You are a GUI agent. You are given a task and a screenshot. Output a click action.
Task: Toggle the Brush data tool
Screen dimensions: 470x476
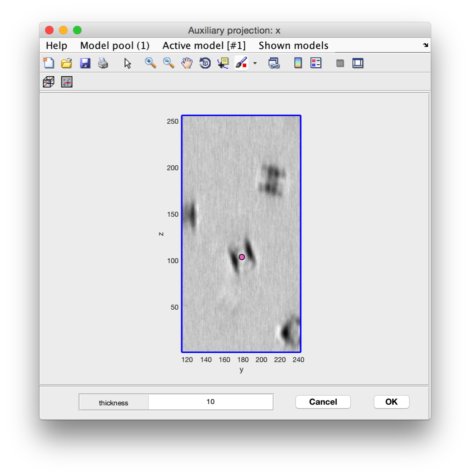[242, 63]
